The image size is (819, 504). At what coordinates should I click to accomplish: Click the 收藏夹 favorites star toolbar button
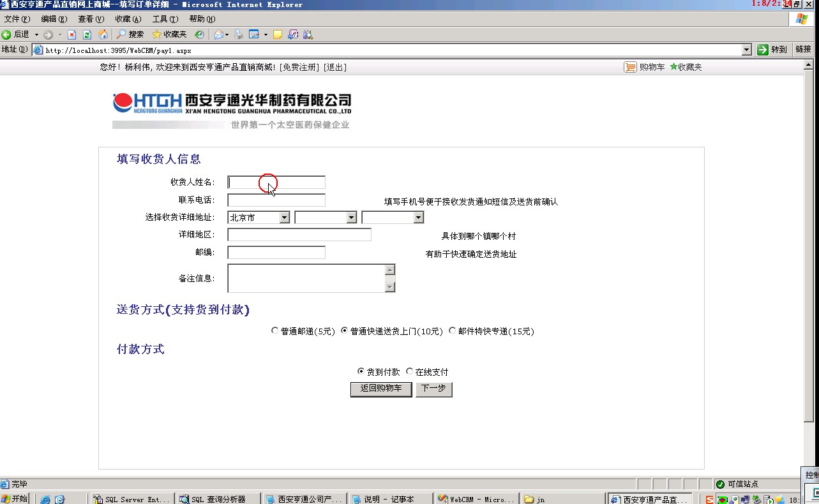tap(169, 34)
